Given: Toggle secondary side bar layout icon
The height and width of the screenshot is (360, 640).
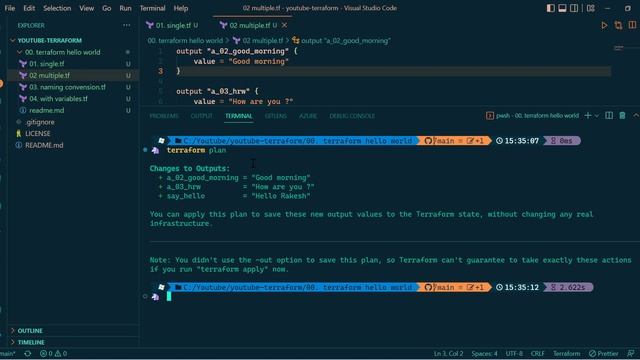Looking at the screenshot, I should point(574,8).
